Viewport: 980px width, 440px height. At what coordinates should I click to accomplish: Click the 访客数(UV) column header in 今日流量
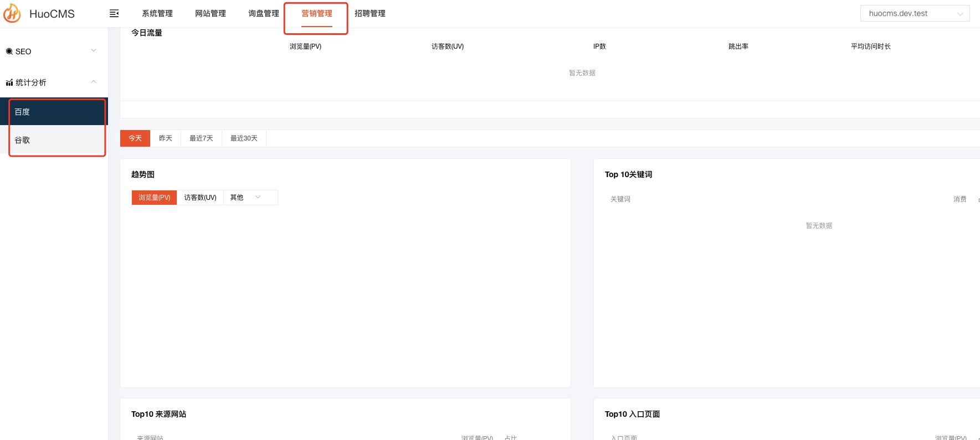pos(448,46)
